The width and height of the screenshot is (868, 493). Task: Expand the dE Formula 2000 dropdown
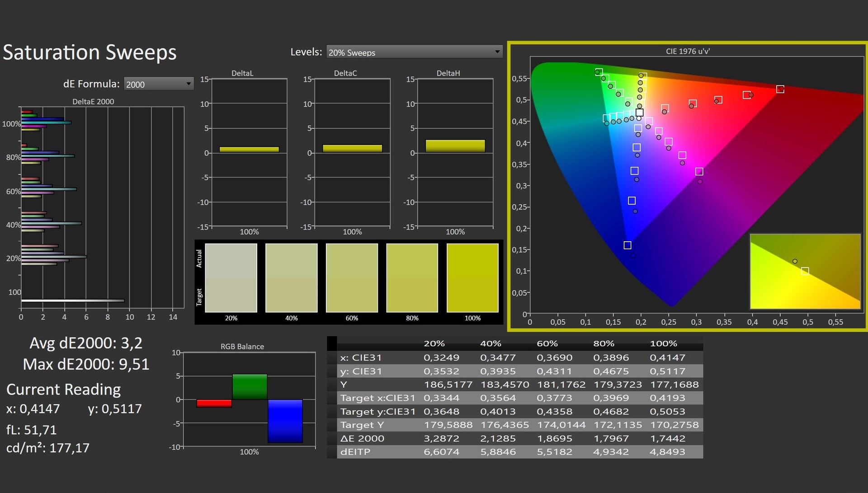pyautogui.click(x=158, y=84)
